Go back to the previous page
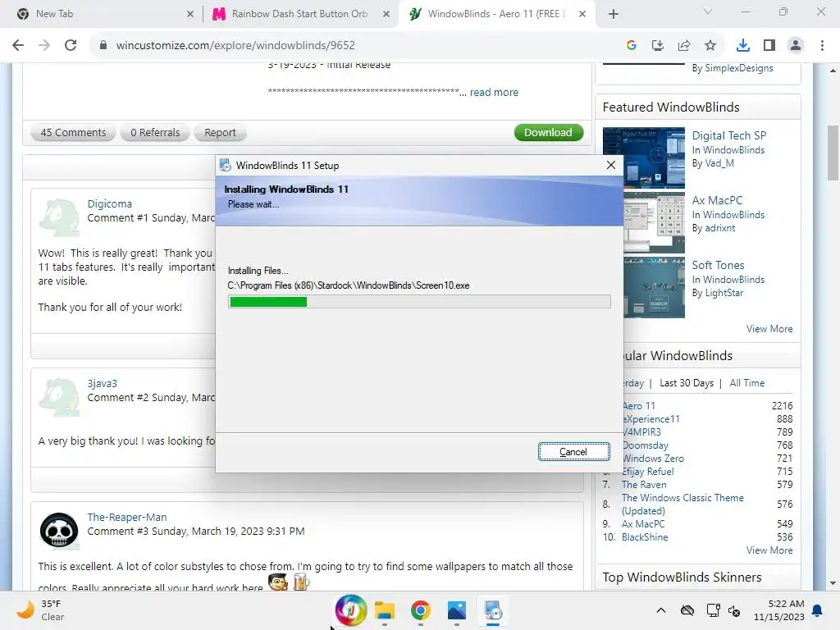The width and height of the screenshot is (840, 630). pos(18,46)
